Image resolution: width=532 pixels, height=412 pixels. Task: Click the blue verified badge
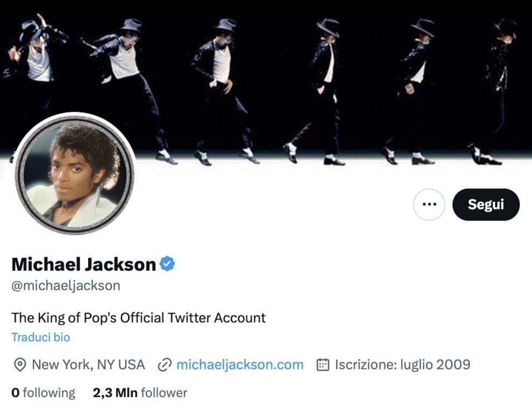(x=168, y=264)
